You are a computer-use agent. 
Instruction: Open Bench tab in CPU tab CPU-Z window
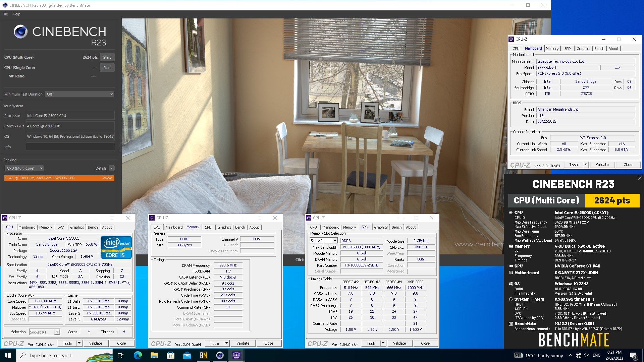click(x=93, y=227)
